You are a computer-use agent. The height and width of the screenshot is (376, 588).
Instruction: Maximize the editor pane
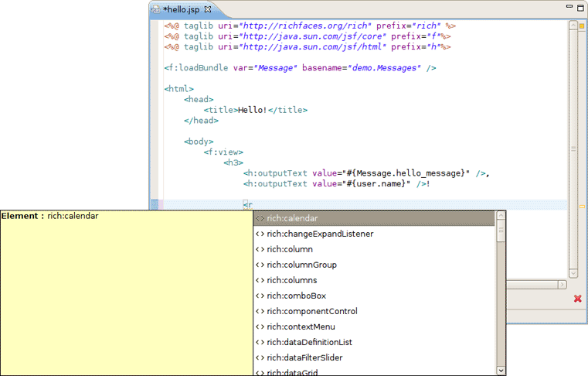pos(580,7)
